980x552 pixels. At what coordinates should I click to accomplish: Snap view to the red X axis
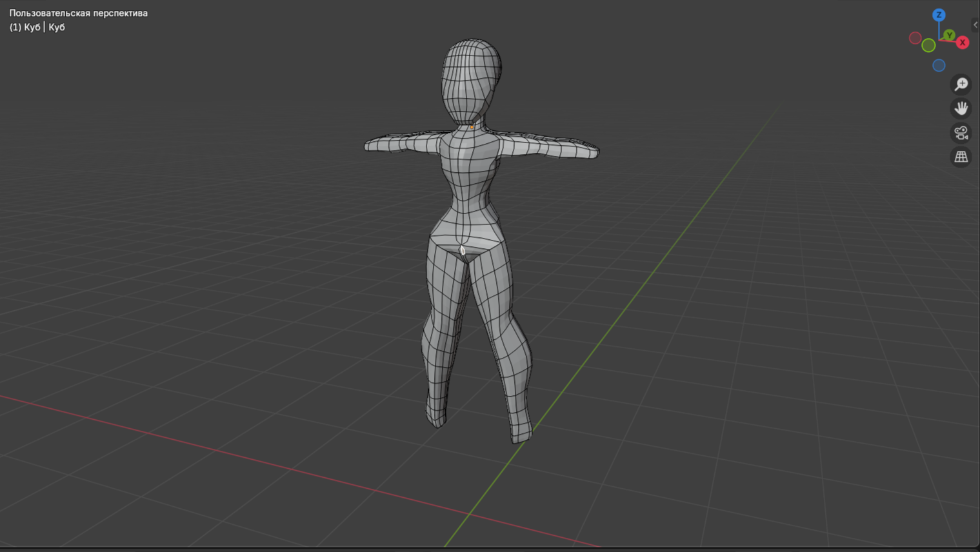click(x=962, y=43)
